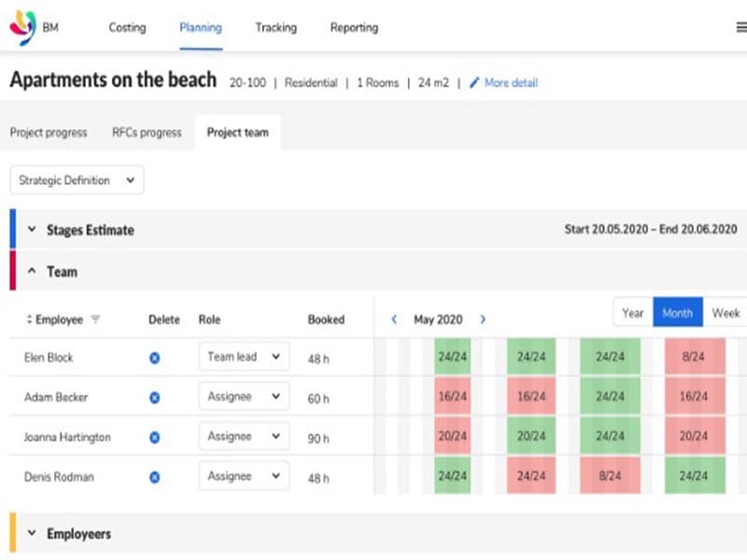This screenshot has height=560, width=747.
Task: Remove Adam Becker using delete icon
Action: coord(155,398)
